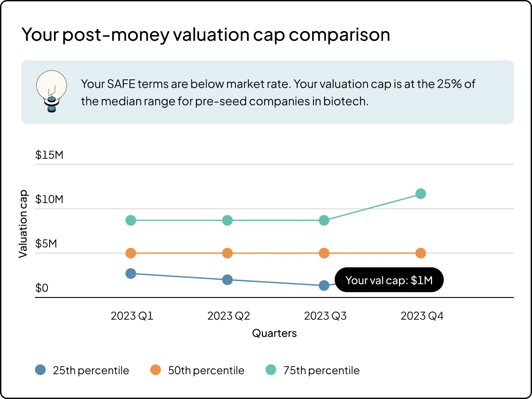532x399 pixels.
Task: Toggle the 50th percentile legend item
Action: pos(198,370)
